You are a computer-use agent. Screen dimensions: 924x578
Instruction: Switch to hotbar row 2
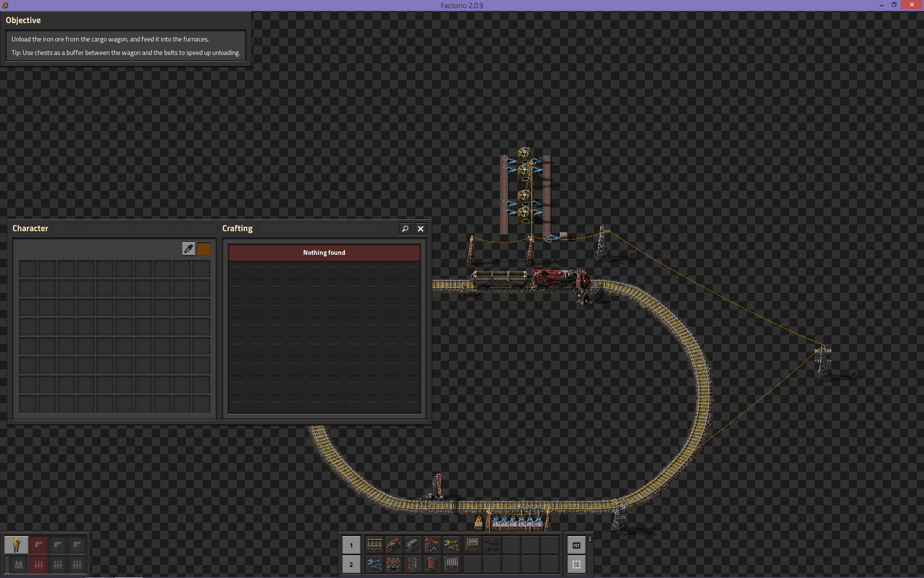351,565
